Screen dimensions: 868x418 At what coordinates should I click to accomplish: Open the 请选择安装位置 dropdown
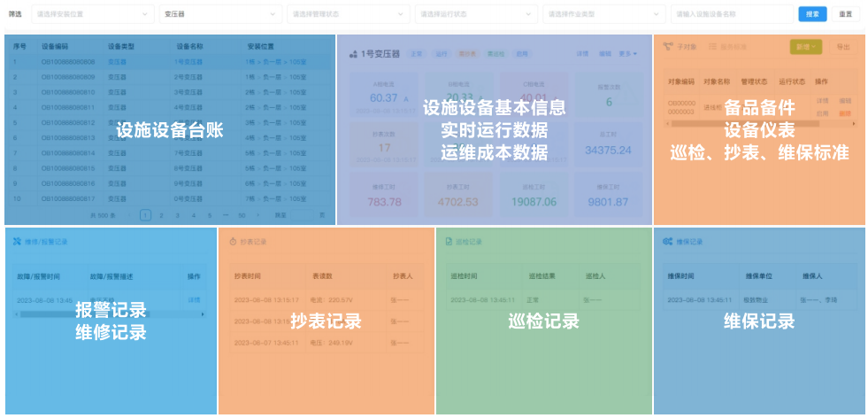click(x=93, y=14)
